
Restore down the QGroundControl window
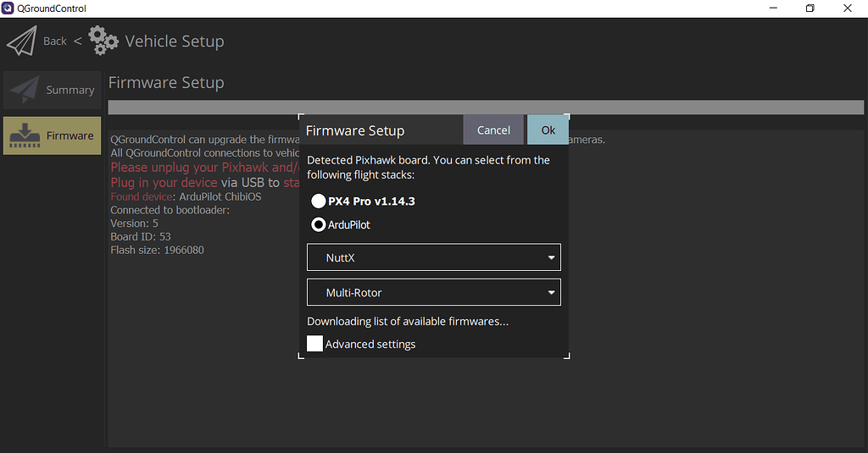pos(810,8)
